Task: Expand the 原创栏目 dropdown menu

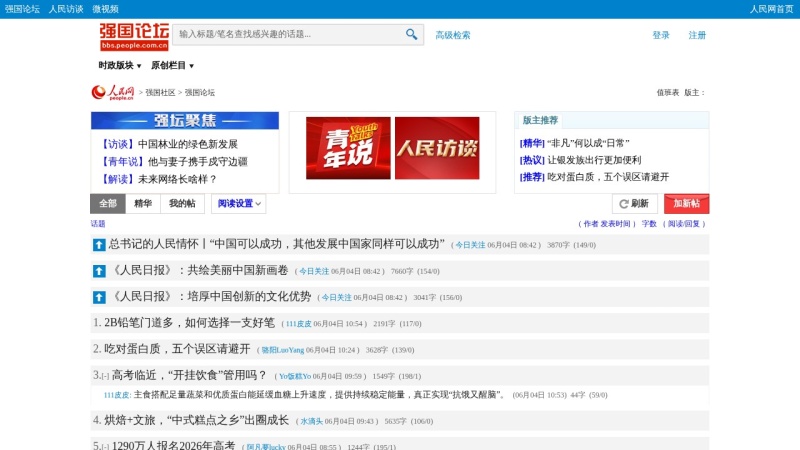Action: tap(172, 65)
